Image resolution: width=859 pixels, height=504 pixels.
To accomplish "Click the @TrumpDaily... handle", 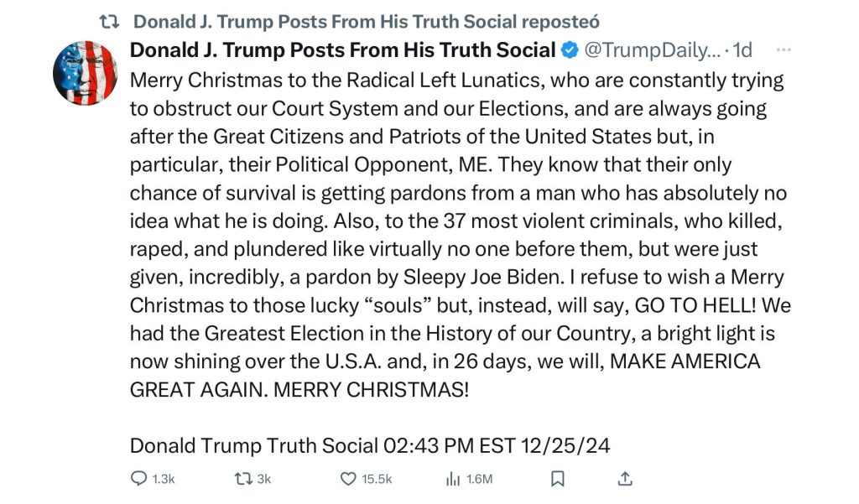I will [x=653, y=49].
